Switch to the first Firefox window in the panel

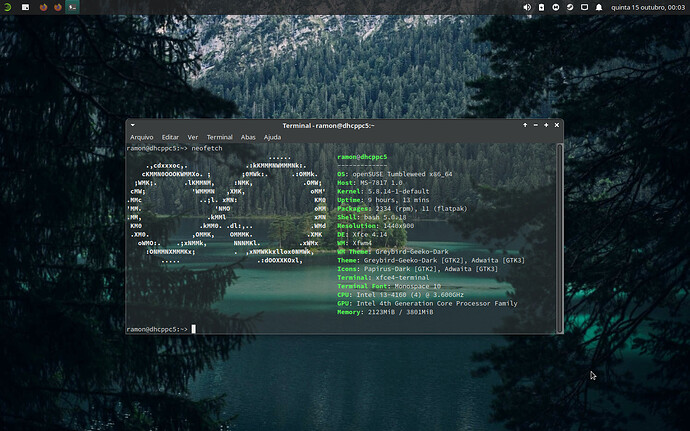point(43,7)
